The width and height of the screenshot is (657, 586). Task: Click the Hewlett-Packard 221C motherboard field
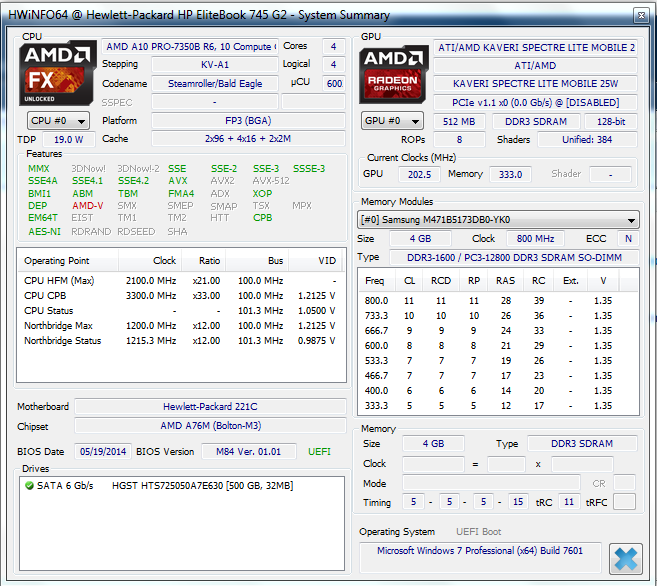pyautogui.click(x=210, y=407)
